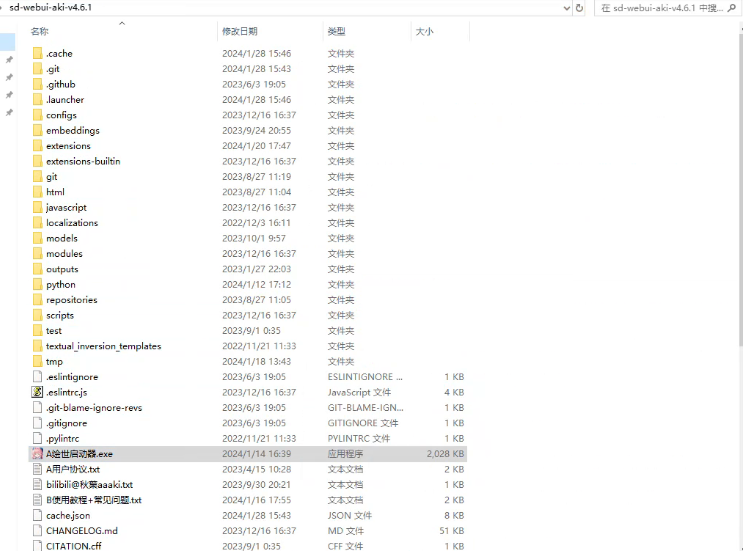Viewport: 743px width, 551px height.
Task: Select the models folder icon
Action: point(38,238)
